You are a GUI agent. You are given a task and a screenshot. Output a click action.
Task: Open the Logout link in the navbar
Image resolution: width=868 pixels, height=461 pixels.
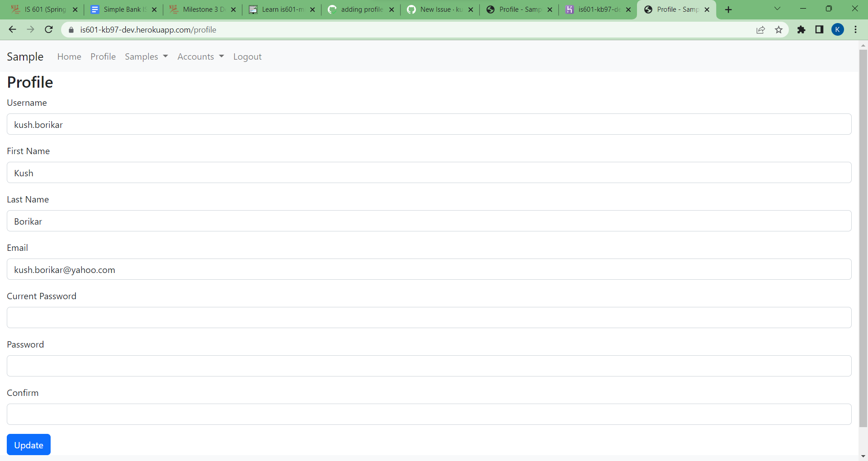pos(247,56)
